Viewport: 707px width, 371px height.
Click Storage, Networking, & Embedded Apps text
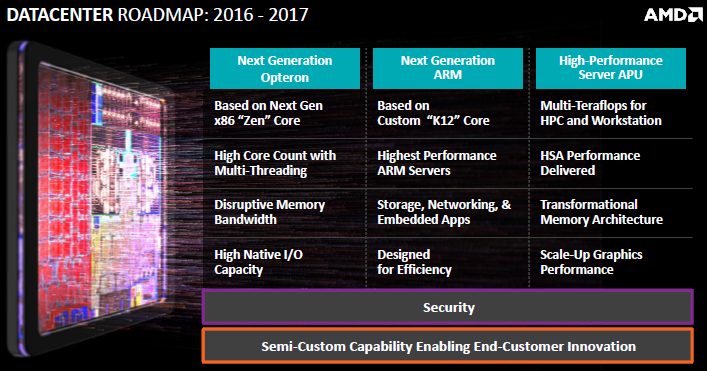coord(444,212)
